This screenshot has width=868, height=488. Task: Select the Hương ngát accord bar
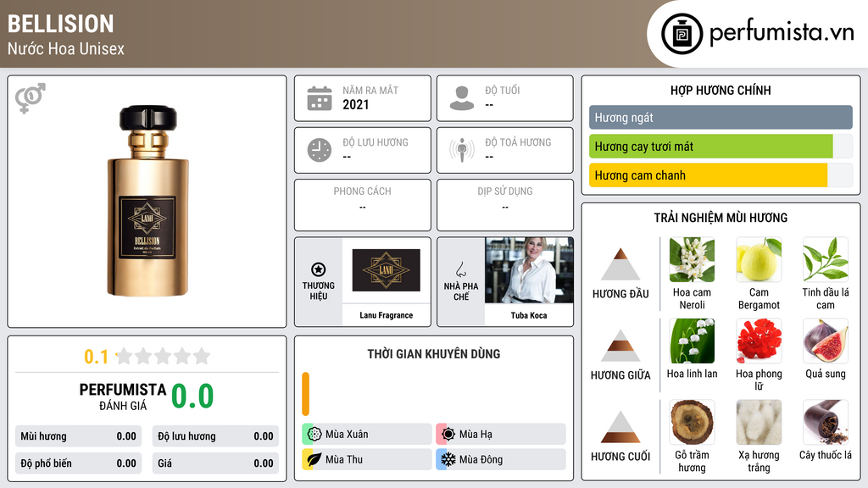(721, 117)
